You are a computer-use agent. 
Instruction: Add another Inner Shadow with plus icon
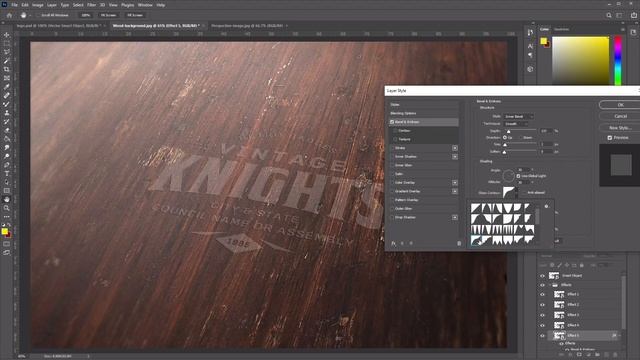455,156
